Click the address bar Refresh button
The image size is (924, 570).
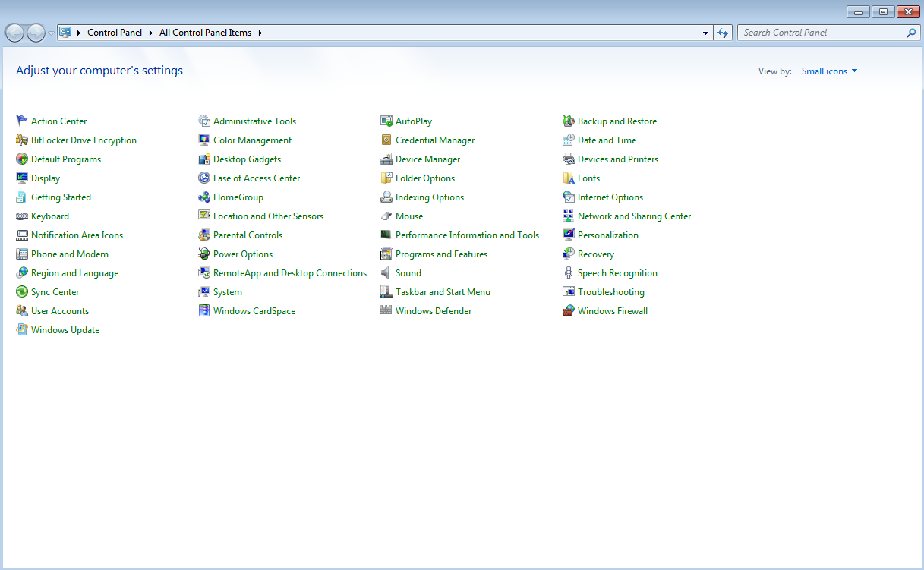(x=723, y=33)
